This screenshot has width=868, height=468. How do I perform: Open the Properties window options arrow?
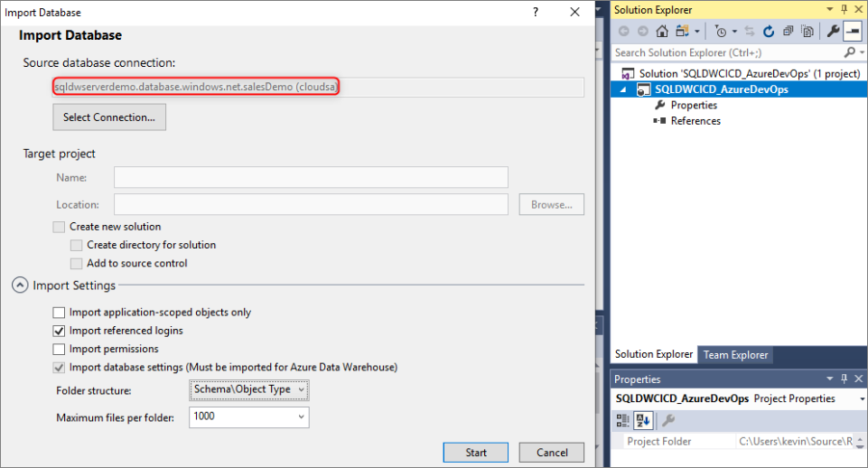tap(829, 379)
